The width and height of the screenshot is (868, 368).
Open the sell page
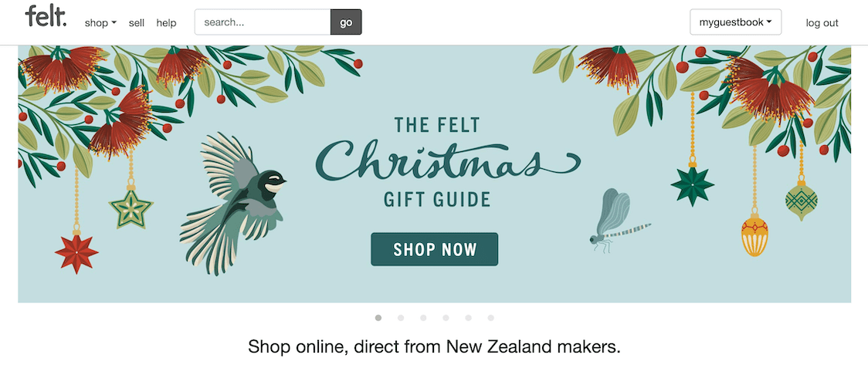[137, 22]
